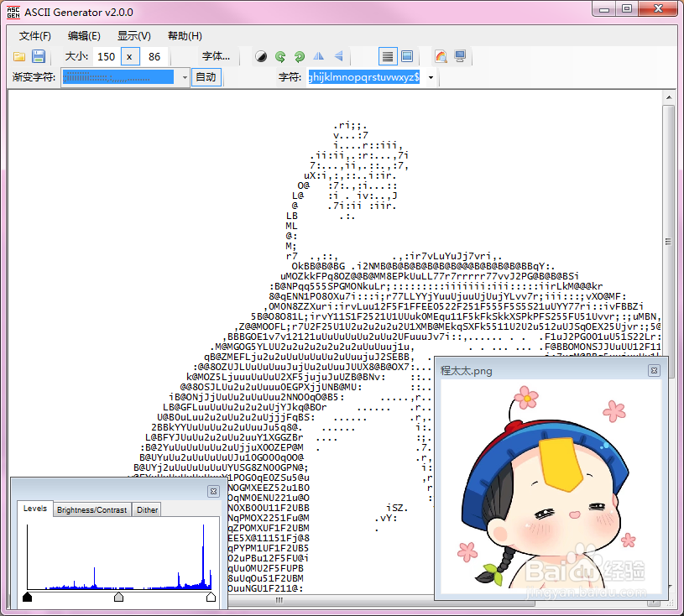Open the 文件(F) menu
Screen dimensions: 684x616
[35, 36]
